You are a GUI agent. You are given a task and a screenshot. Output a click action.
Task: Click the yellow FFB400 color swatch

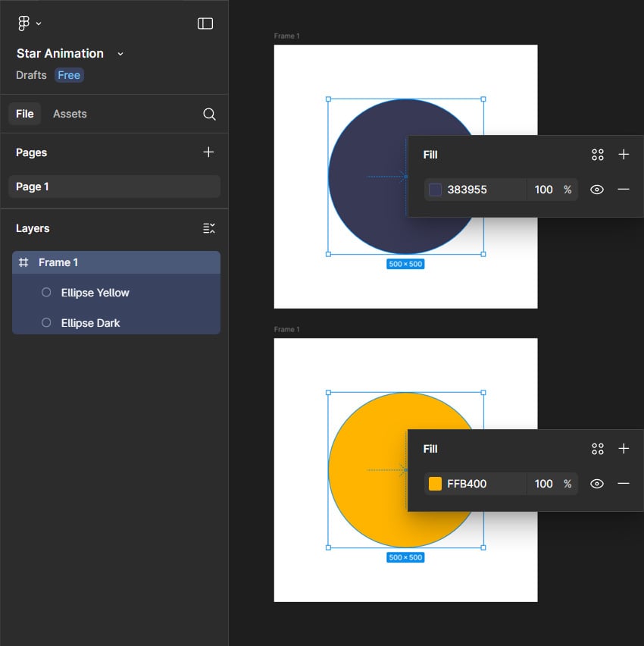pyautogui.click(x=435, y=484)
